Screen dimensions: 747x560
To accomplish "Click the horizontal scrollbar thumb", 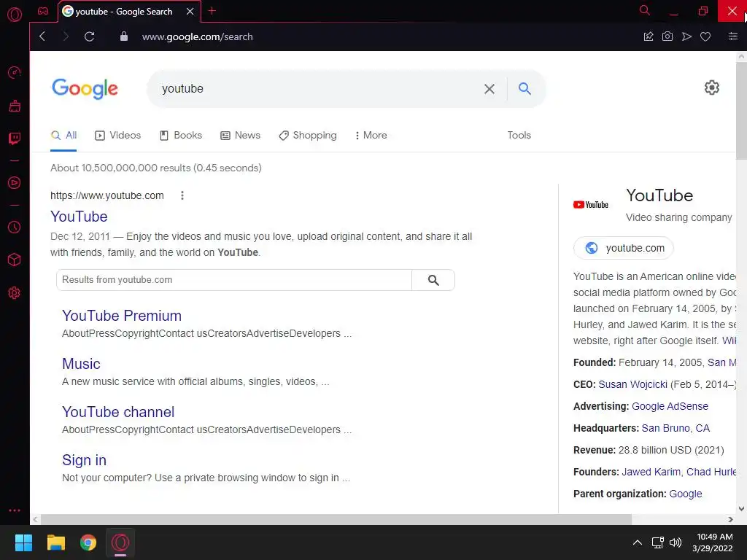I will 336,519.
